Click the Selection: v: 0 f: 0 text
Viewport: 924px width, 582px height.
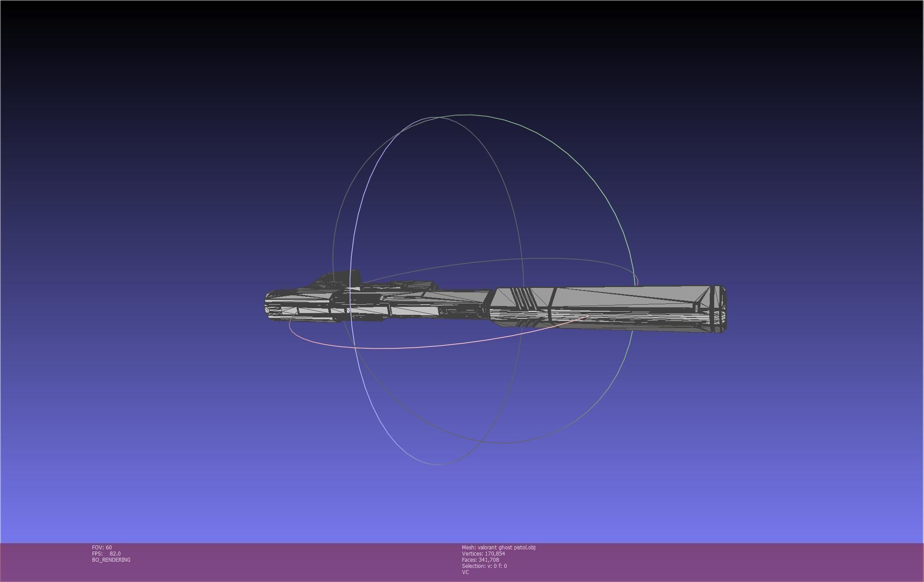(484, 566)
